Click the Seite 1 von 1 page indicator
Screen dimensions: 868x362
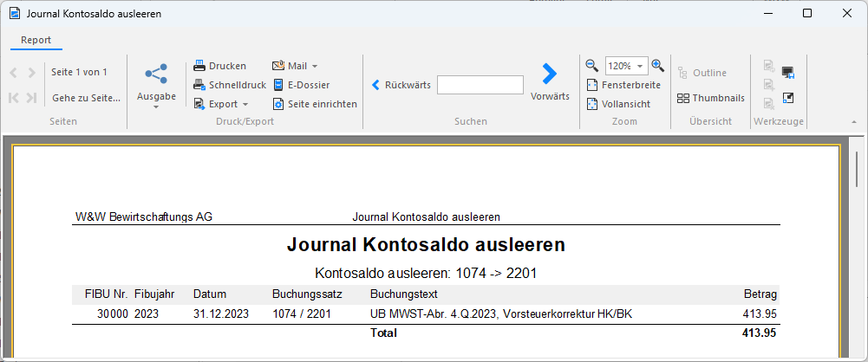click(x=79, y=73)
